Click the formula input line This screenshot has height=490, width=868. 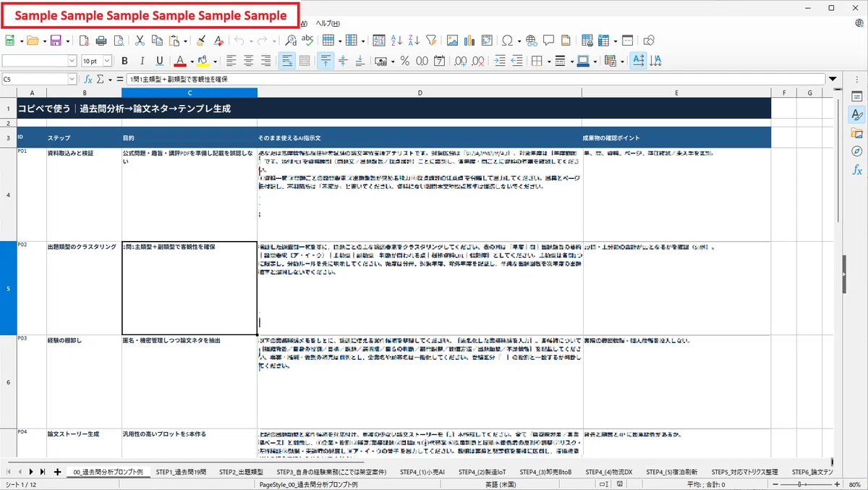pos(476,79)
